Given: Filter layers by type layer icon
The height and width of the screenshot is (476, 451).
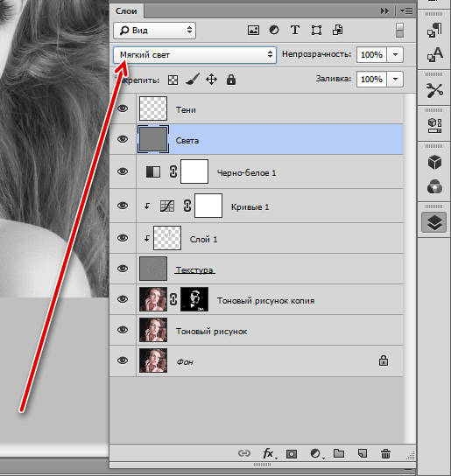Looking at the screenshot, I should [295, 30].
